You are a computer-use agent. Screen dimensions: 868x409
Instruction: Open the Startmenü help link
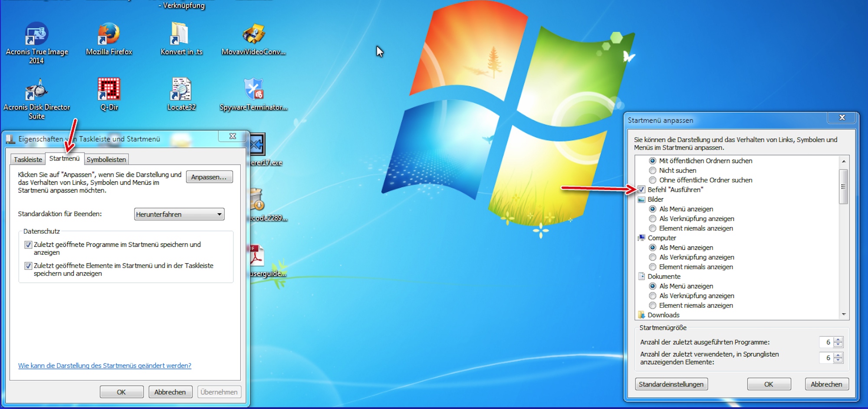(x=105, y=366)
